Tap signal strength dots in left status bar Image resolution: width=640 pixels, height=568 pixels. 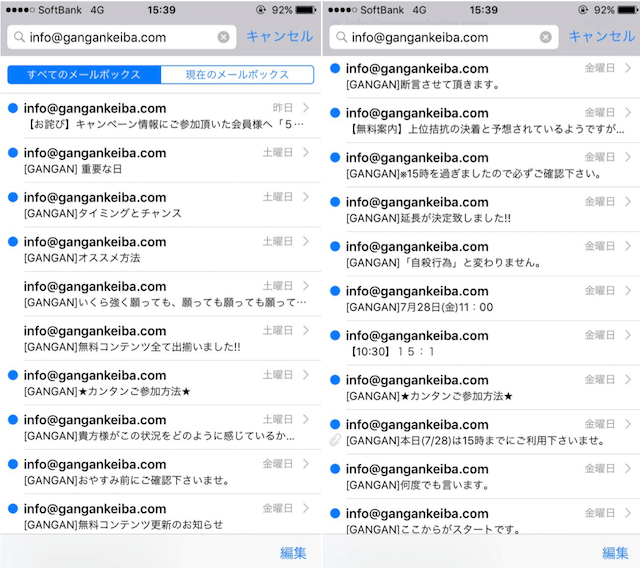tap(20, 10)
